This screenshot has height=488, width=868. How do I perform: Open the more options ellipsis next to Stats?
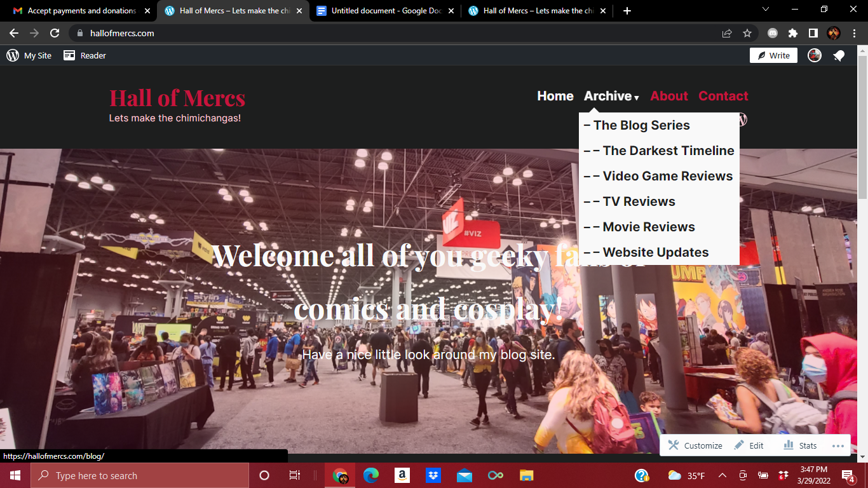point(837,445)
